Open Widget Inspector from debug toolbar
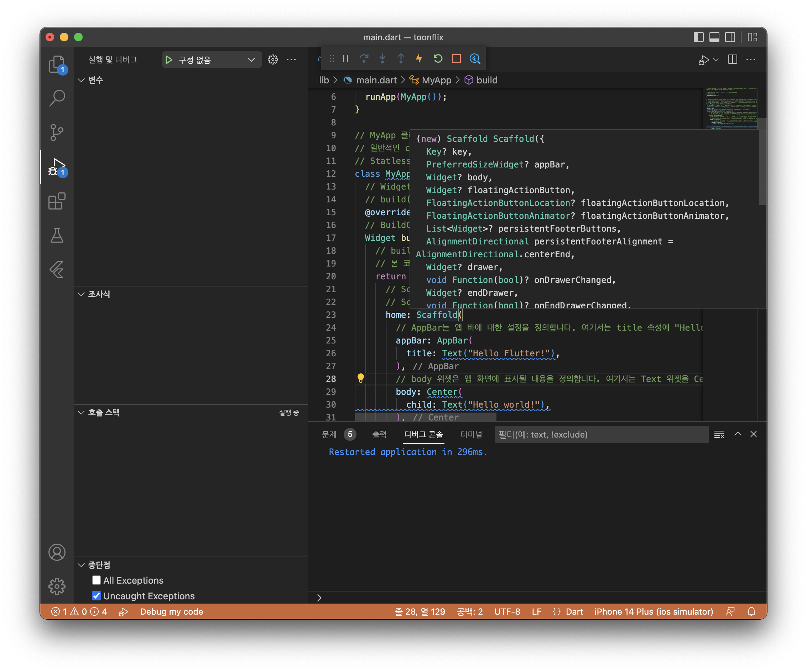The width and height of the screenshot is (807, 672). 475,58
